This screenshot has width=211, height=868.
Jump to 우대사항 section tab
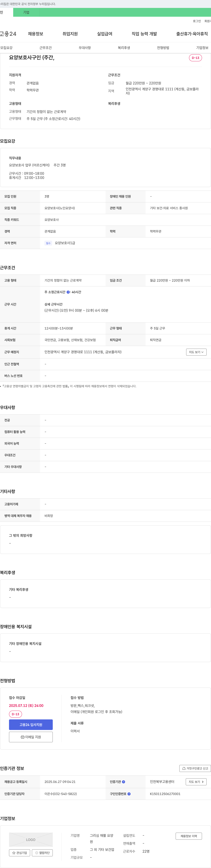point(85,48)
